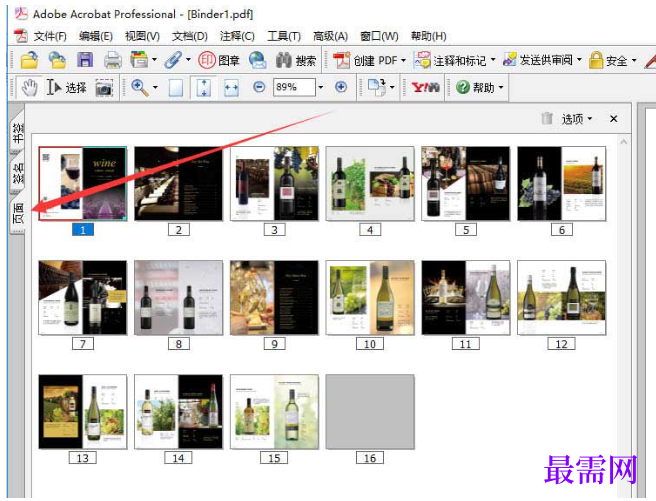This screenshot has width=656, height=501.
Task: Click the Save floppy disk icon
Action: coord(85,60)
